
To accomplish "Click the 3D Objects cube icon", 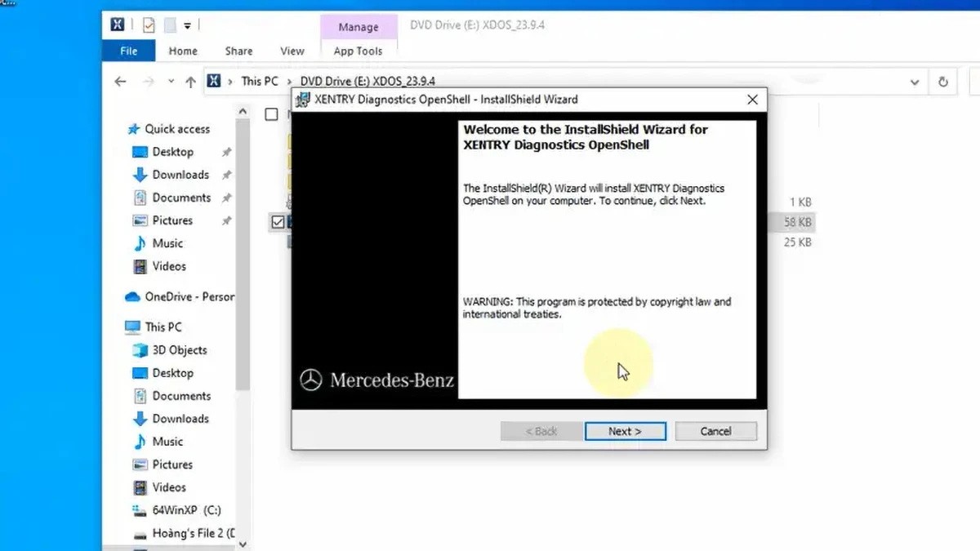I will pos(140,350).
